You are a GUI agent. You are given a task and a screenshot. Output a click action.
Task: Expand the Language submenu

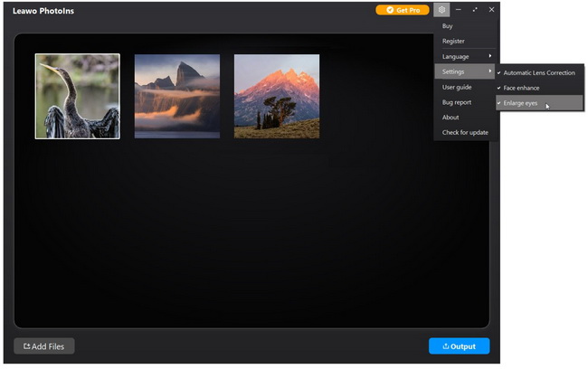(x=465, y=57)
